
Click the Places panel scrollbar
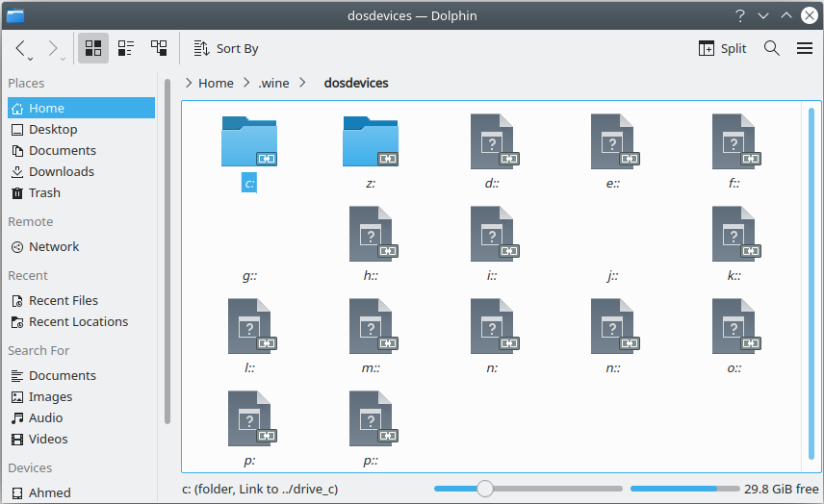point(167,251)
